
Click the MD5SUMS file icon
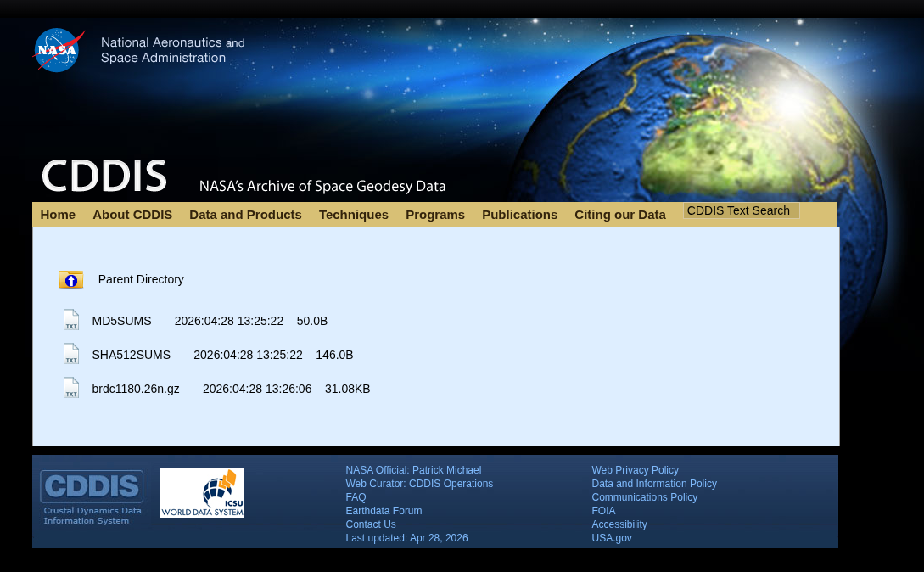coord(71,320)
